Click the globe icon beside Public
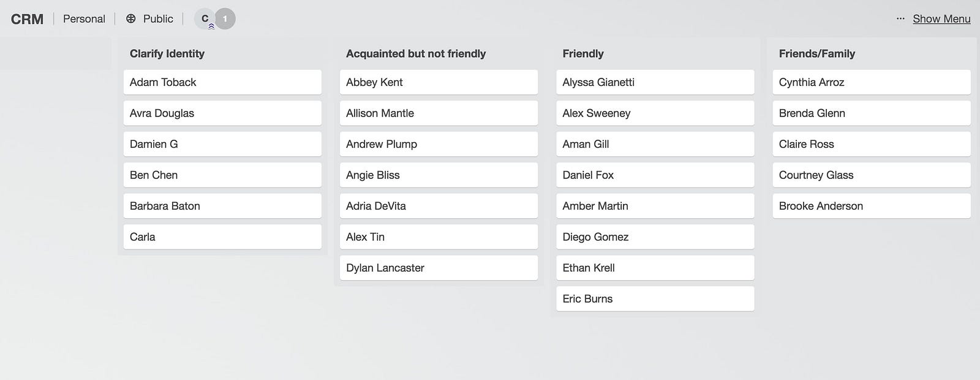This screenshot has width=980, height=380. coord(130,19)
